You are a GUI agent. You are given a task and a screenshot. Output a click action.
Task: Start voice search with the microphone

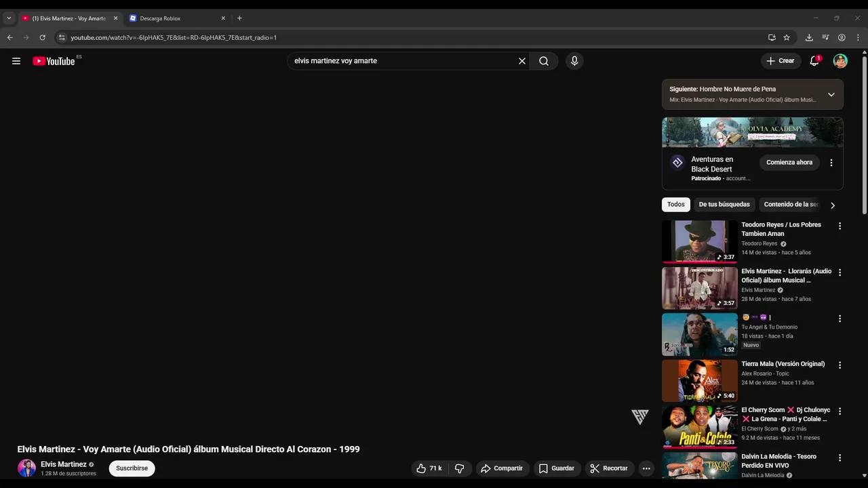pos(574,61)
